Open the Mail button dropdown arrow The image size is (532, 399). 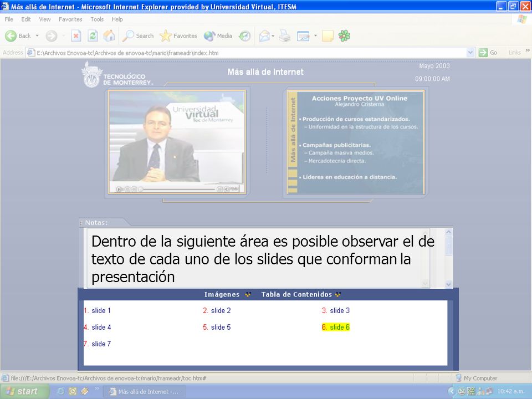pyautogui.click(x=273, y=35)
